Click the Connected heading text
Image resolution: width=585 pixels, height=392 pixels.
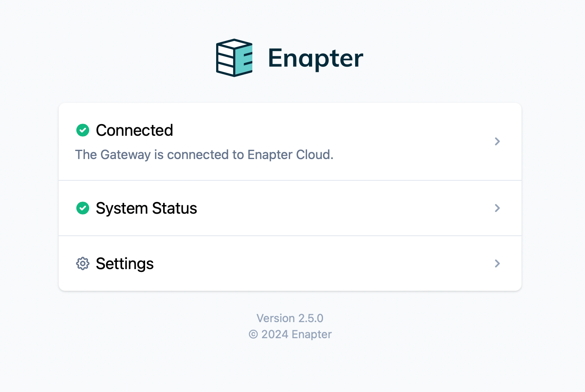134,130
